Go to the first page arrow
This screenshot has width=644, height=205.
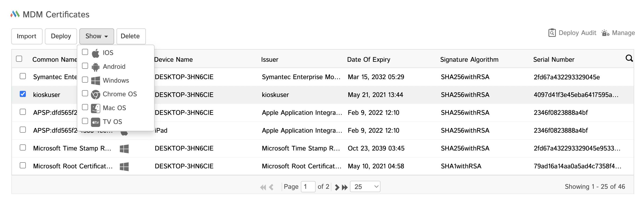(263, 187)
